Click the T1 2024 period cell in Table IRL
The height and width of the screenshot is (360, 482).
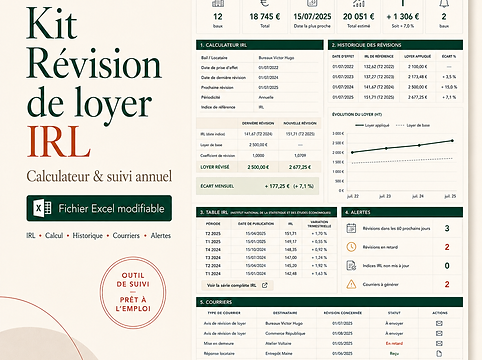(213, 274)
